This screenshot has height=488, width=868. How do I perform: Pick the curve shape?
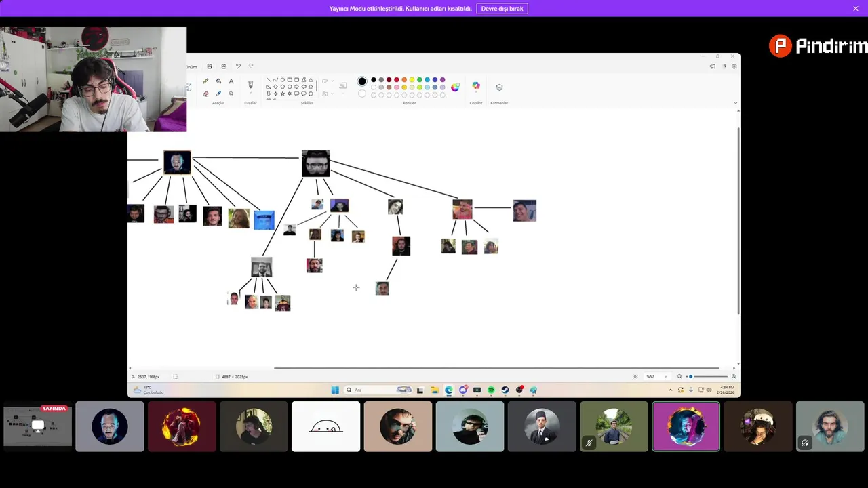[x=275, y=79]
